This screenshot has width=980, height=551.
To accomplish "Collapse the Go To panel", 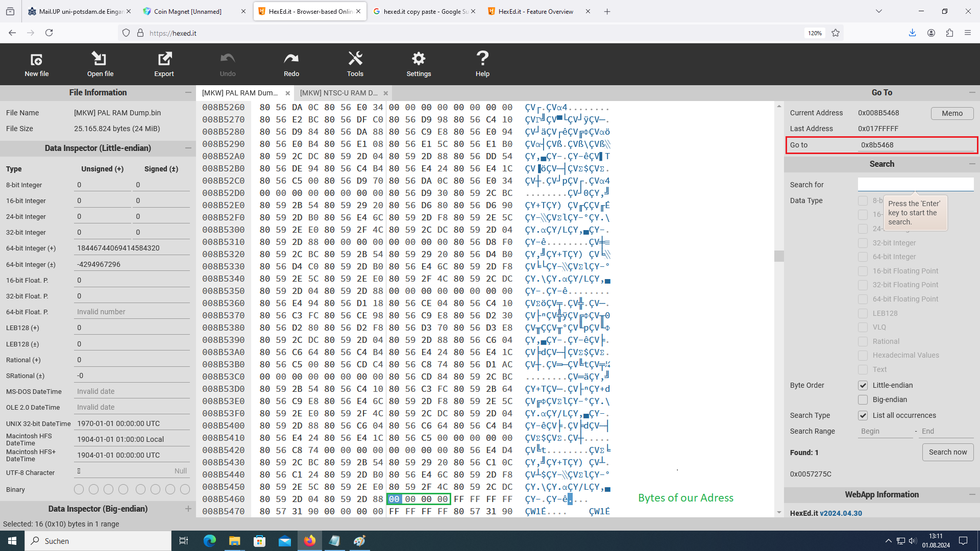I will (972, 92).
